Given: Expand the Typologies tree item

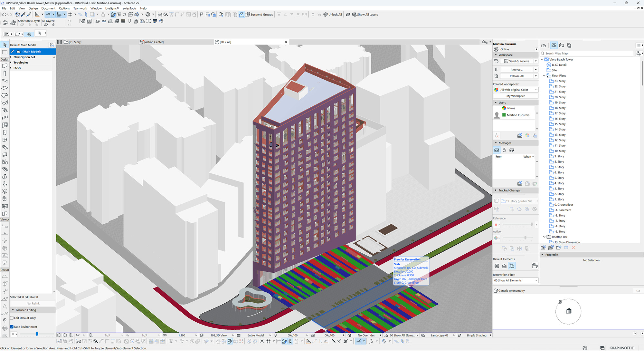Looking at the screenshot, I should coord(11,63).
